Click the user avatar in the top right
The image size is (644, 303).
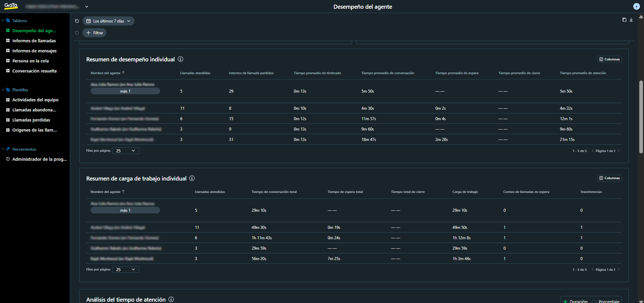(x=636, y=6)
